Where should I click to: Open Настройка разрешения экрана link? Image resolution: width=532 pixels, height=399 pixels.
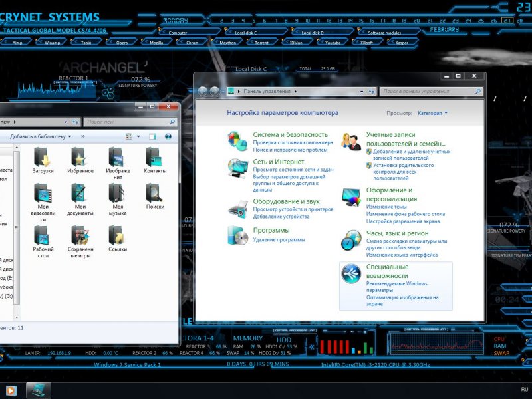(x=403, y=221)
